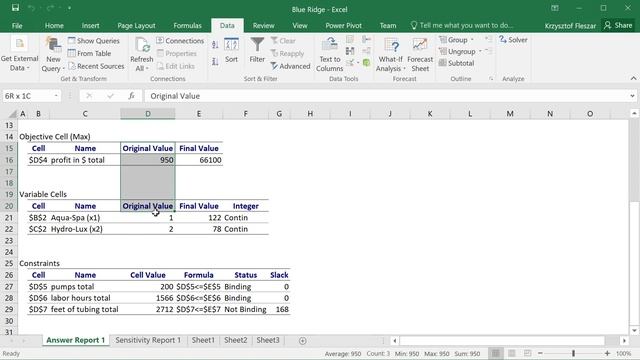Click the Select All corner triangle
Viewport: 640px width, 360px height.
coord(13,114)
